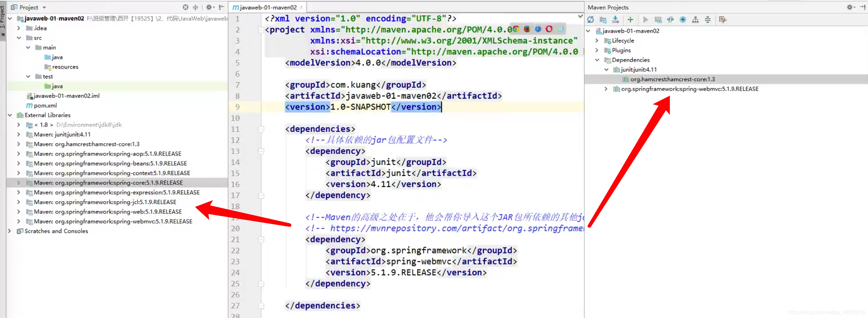Screen dimensions: 868x318
Task: Fold the spring-webmvc dependency at line 21
Action: [x=261, y=240]
